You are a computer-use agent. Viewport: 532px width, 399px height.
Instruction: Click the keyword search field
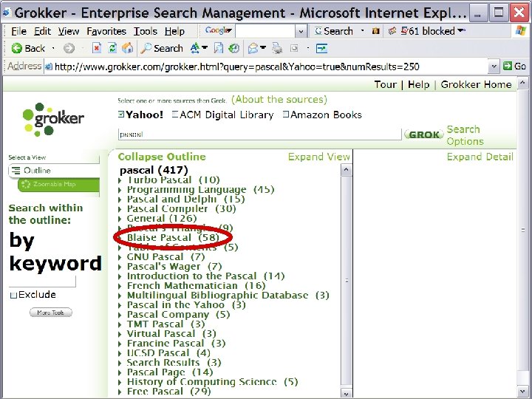(42, 282)
